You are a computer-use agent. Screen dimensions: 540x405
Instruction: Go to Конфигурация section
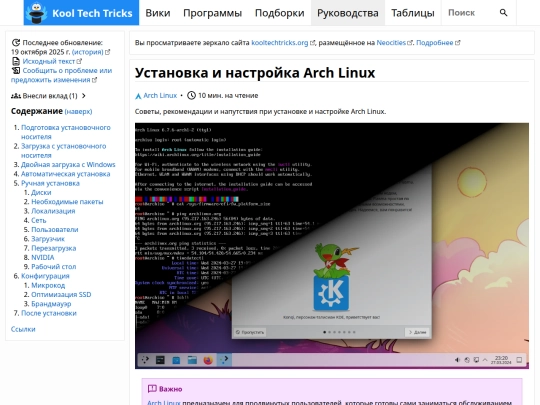(x=45, y=276)
